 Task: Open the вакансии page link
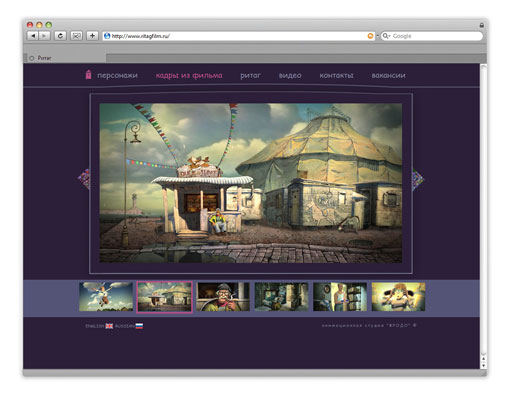[388, 76]
